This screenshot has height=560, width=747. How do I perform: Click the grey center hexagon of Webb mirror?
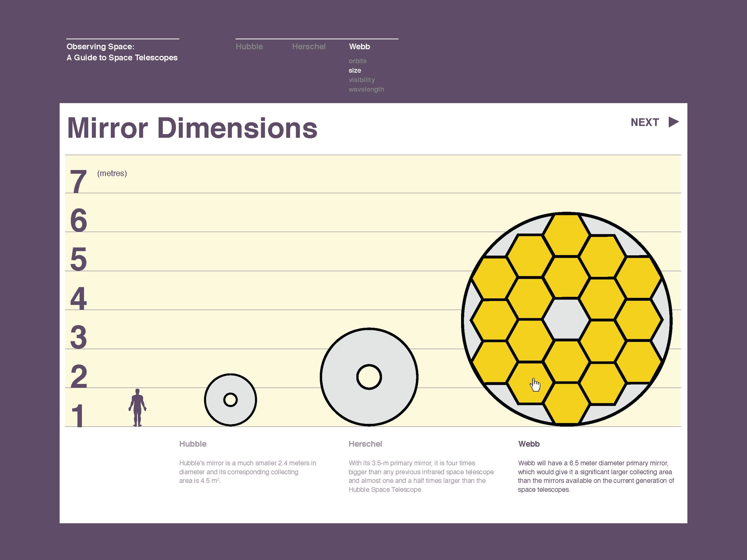click(567, 319)
